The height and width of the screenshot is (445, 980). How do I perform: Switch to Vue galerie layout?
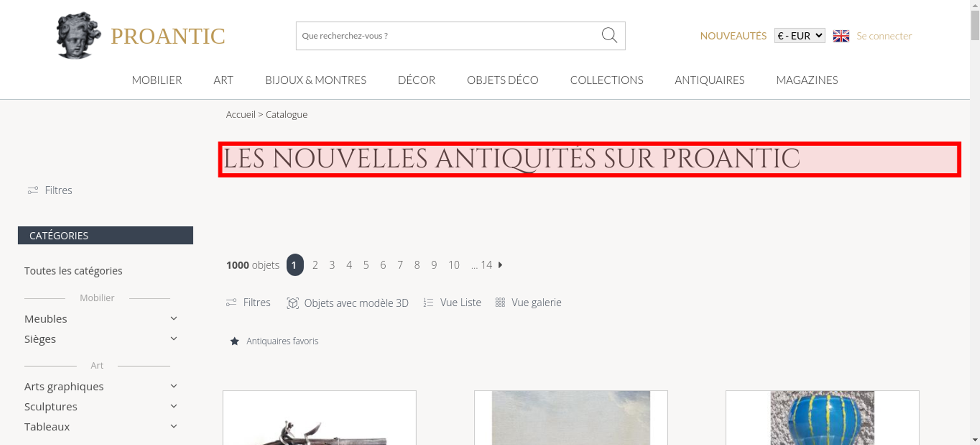(x=528, y=302)
